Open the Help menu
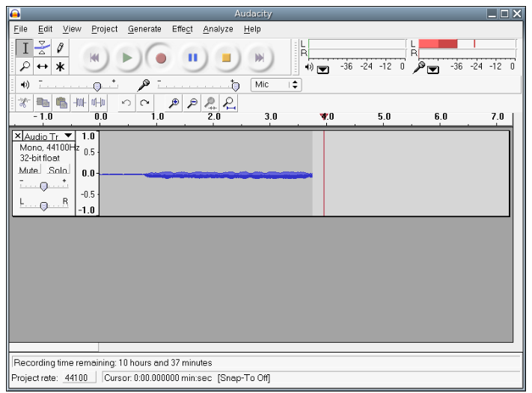The width and height of the screenshot is (532, 393). (x=252, y=29)
